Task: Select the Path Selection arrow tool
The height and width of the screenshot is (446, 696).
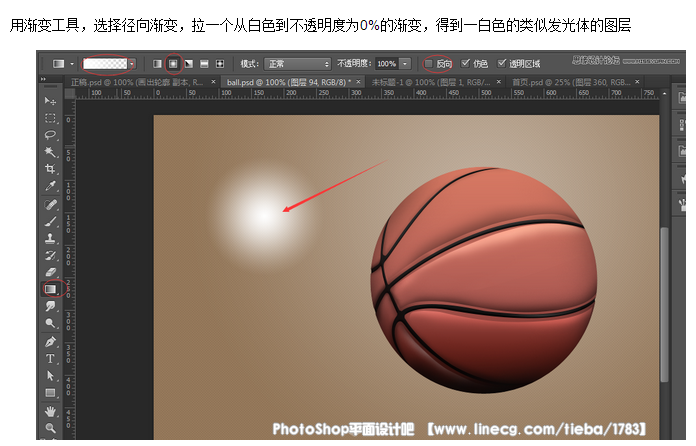Action: point(50,376)
